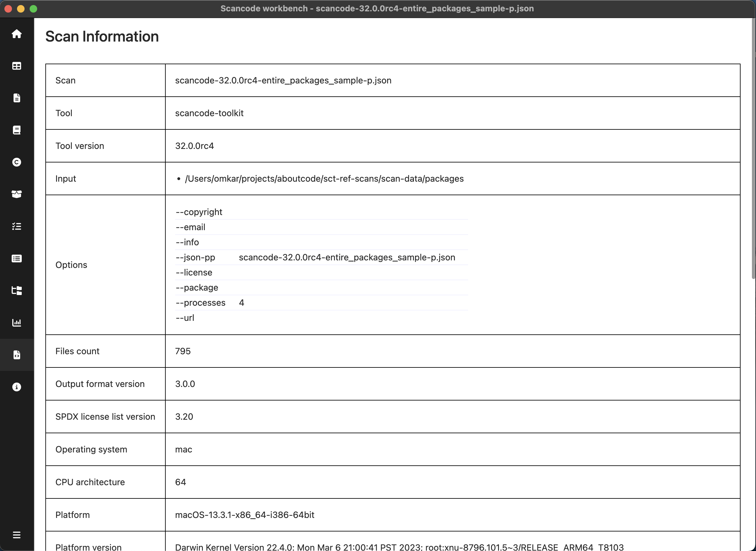This screenshot has height=551, width=756.
Task: Click the processes value 4
Action: click(x=242, y=303)
